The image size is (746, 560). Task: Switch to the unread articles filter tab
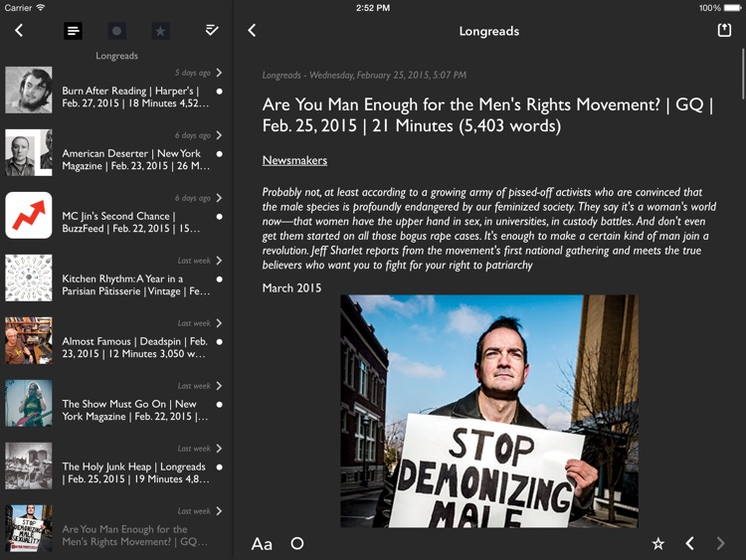116,31
